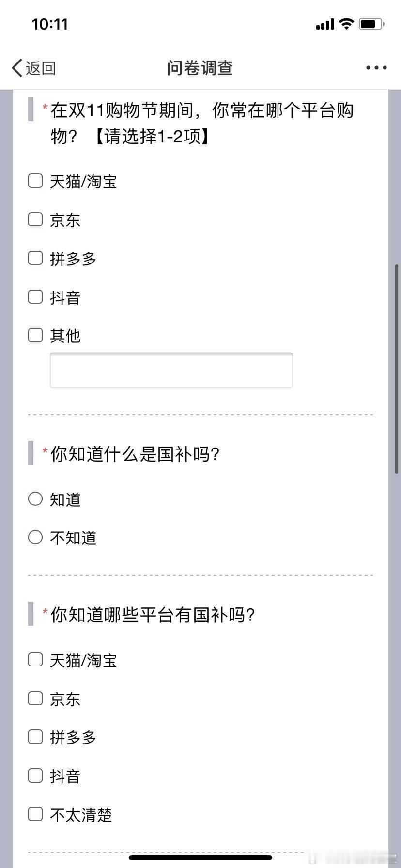Select the 知道 radio button
The image size is (401, 868).
(35, 498)
